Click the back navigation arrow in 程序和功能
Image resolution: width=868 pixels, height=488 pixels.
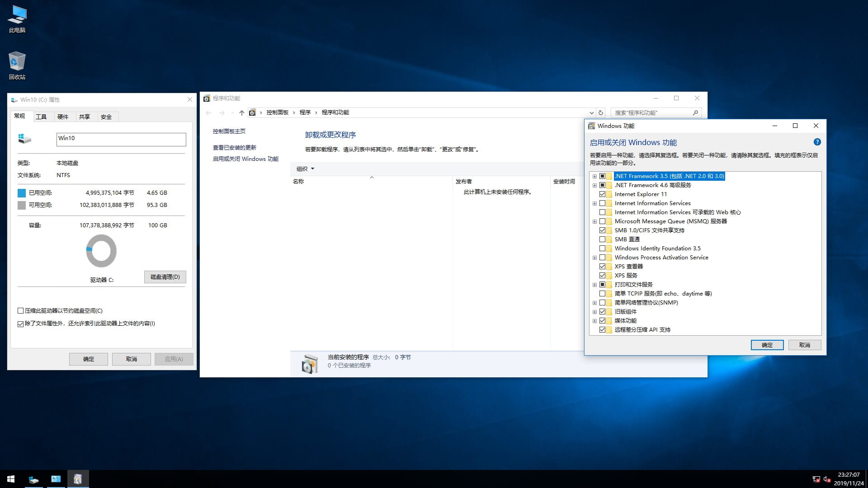click(x=208, y=113)
